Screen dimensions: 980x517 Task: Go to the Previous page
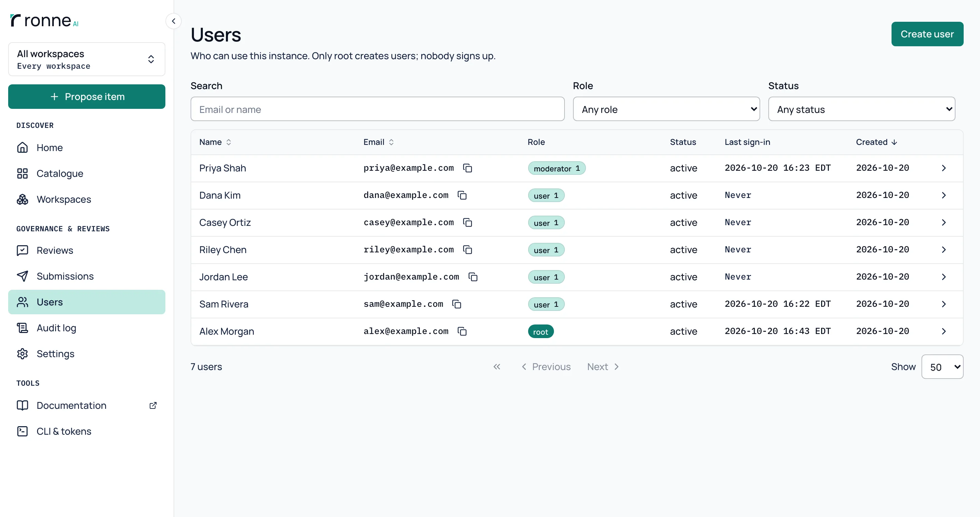click(545, 367)
